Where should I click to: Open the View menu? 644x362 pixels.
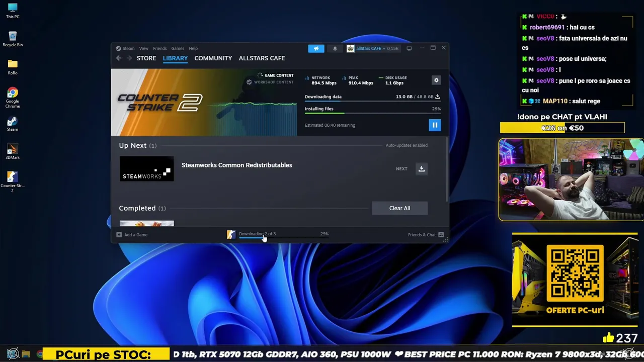pyautogui.click(x=144, y=48)
